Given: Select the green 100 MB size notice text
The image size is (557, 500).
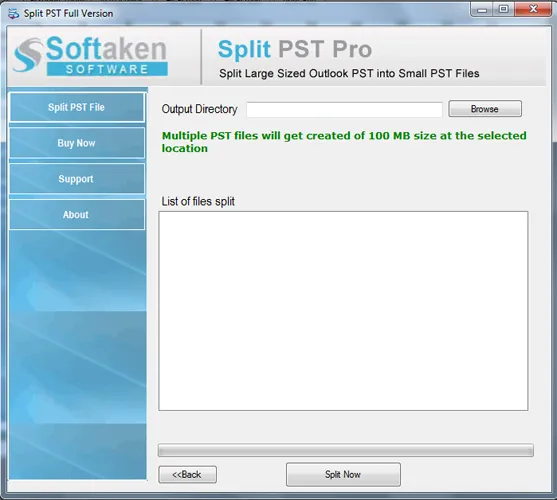Looking at the screenshot, I should (344, 142).
